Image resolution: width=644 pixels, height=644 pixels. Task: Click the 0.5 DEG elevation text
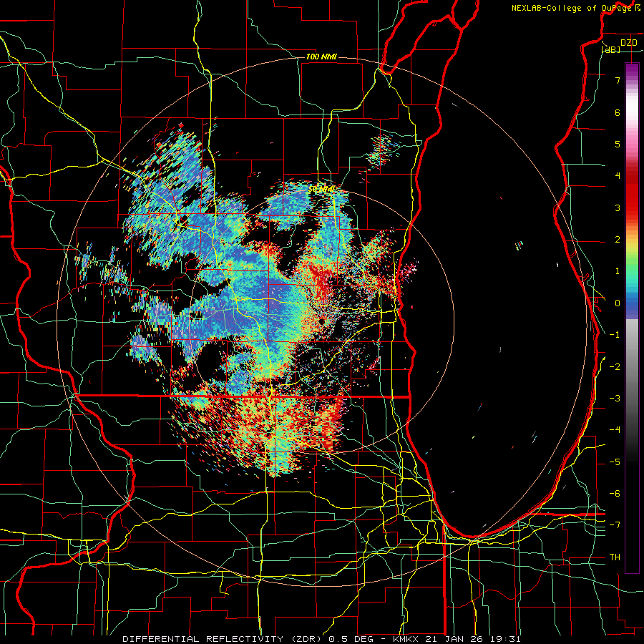[351, 639]
